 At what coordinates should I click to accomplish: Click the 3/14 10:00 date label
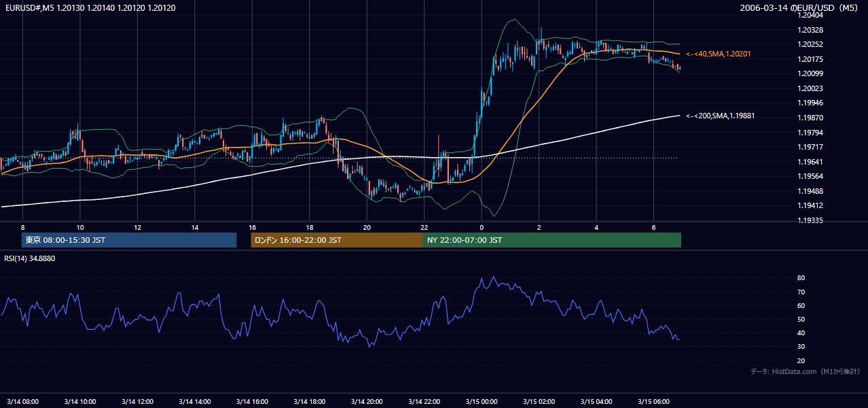[x=80, y=402]
